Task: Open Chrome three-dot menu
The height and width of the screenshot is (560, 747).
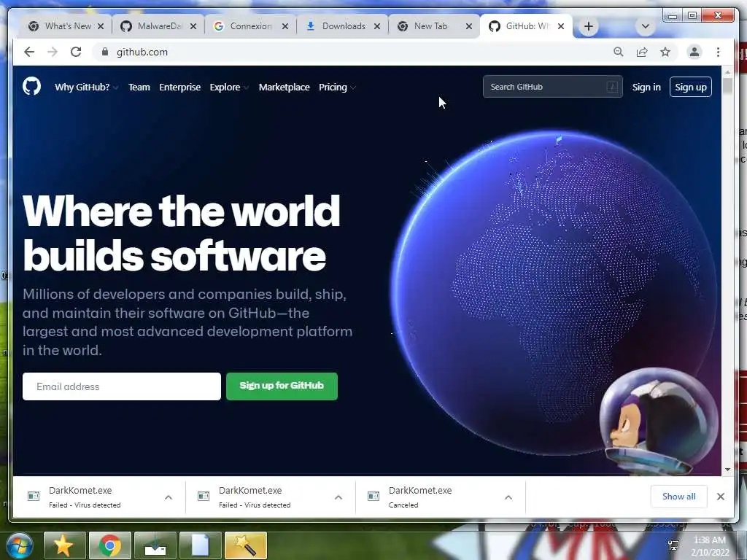Action: pyautogui.click(x=718, y=52)
